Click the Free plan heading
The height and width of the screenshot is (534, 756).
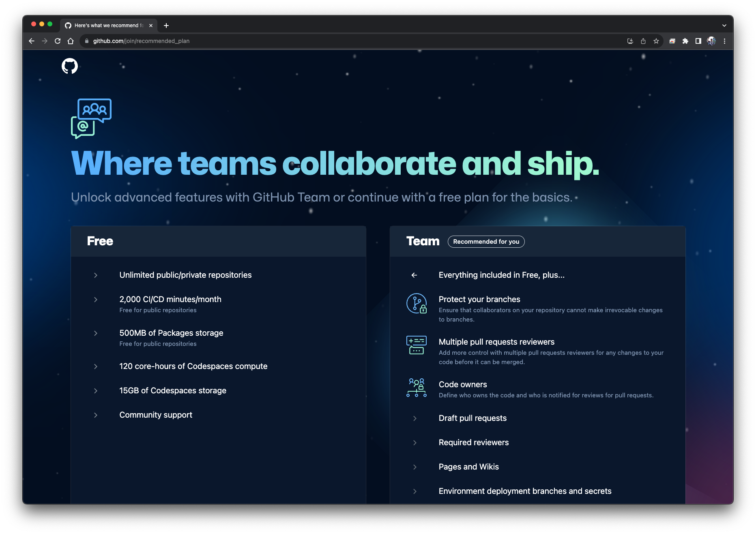pos(100,241)
